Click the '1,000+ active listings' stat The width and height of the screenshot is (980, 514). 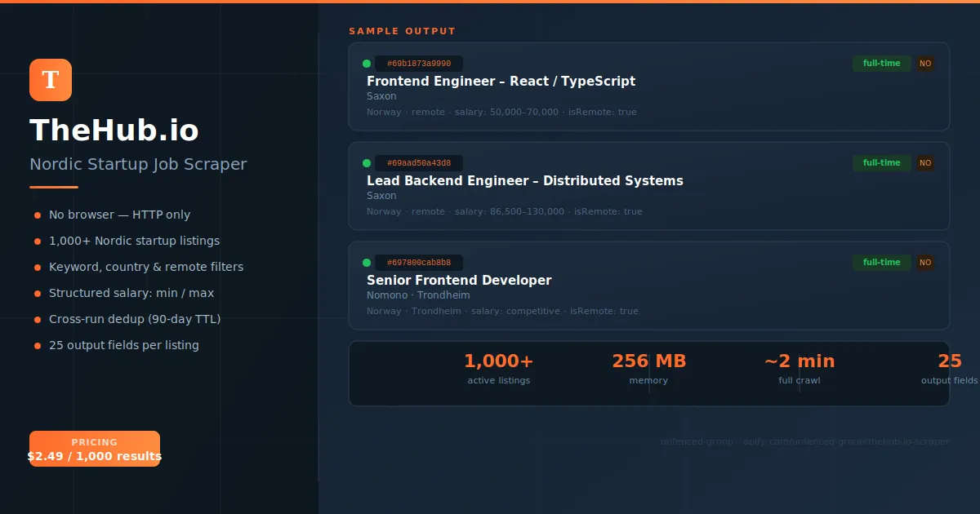click(498, 369)
